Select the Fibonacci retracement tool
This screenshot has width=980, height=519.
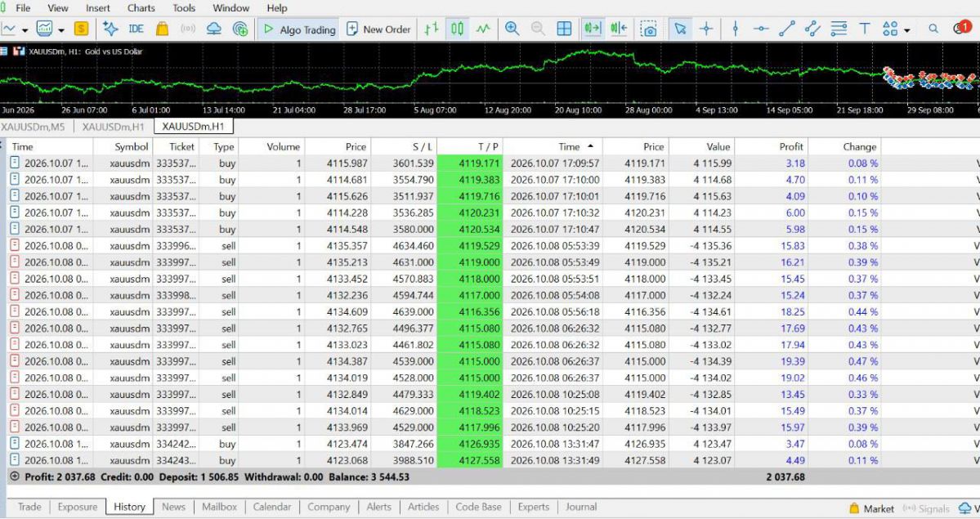pos(839,29)
